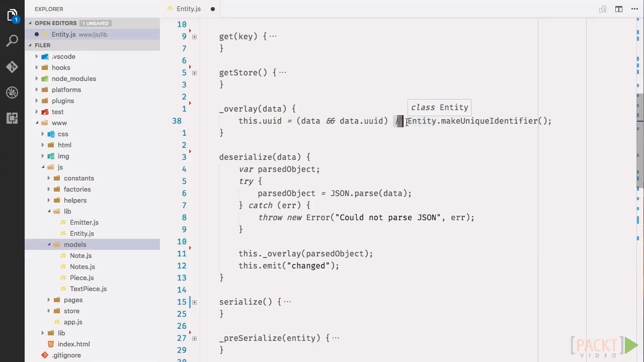The width and height of the screenshot is (644, 362).
Task: Expand the node_modules folder
Action: click(74, 78)
